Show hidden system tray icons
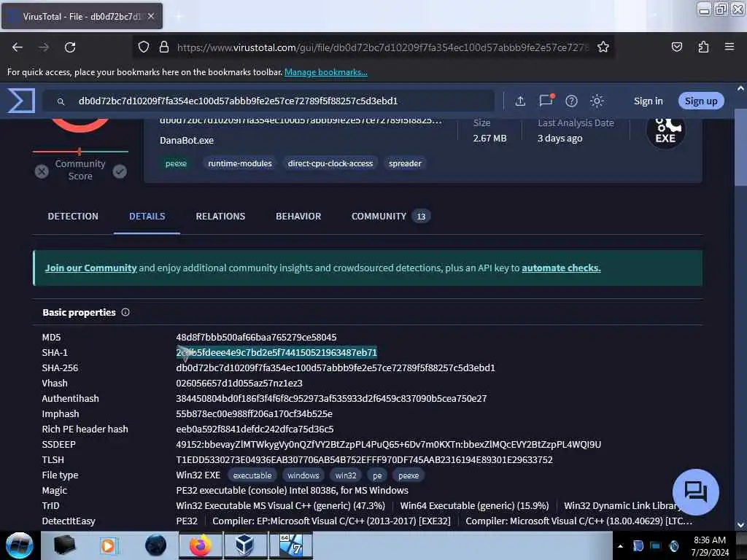This screenshot has height=560, width=747. click(620, 546)
